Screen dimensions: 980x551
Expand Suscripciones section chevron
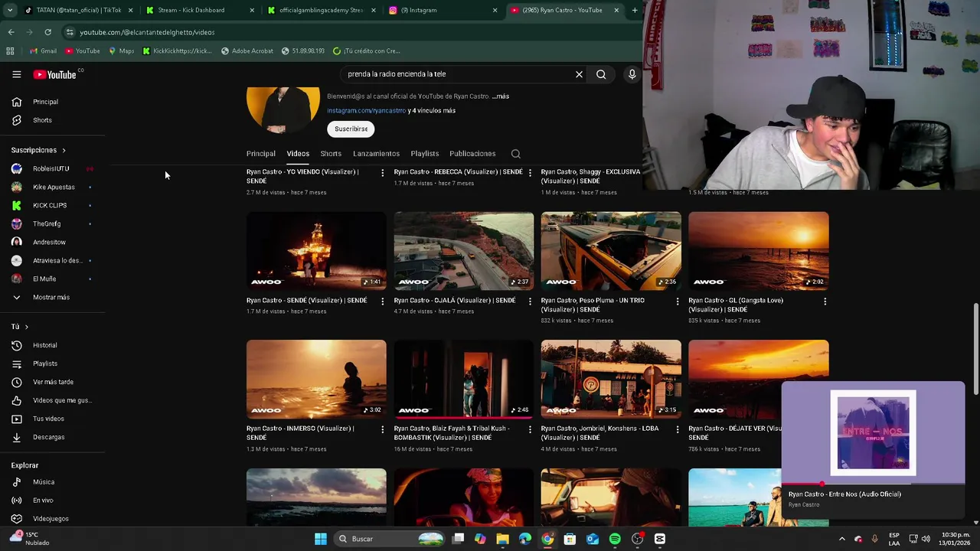click(x=64, y=151)
